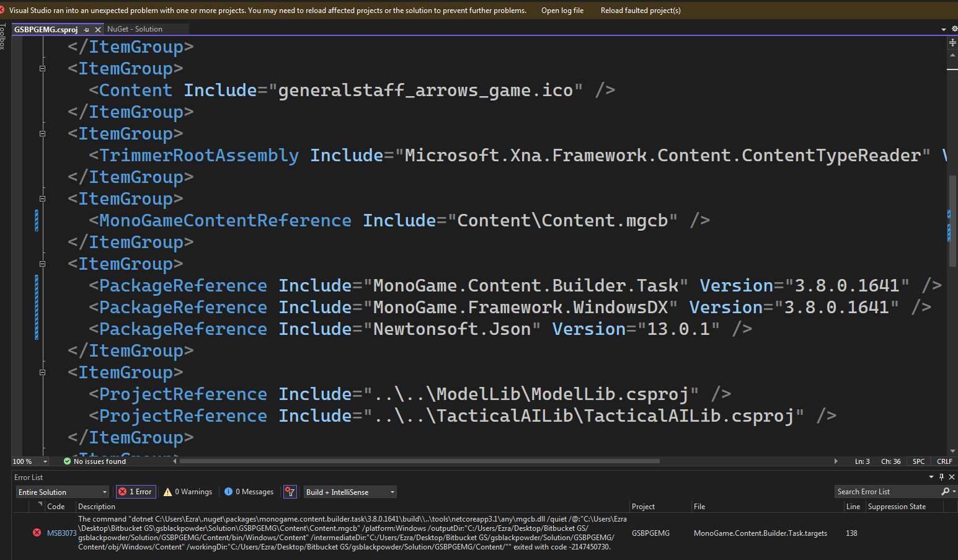Click the Ln: 3 line indicator
This screenshot has height=560, width=958.
coord(862,461)
